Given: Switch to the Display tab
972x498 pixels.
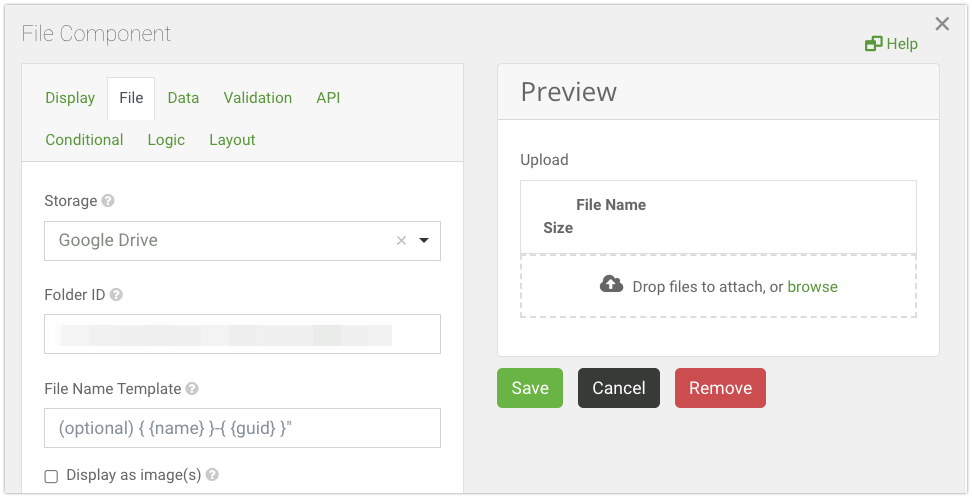Looking at the screenshot, I should (x=70, y=98).
